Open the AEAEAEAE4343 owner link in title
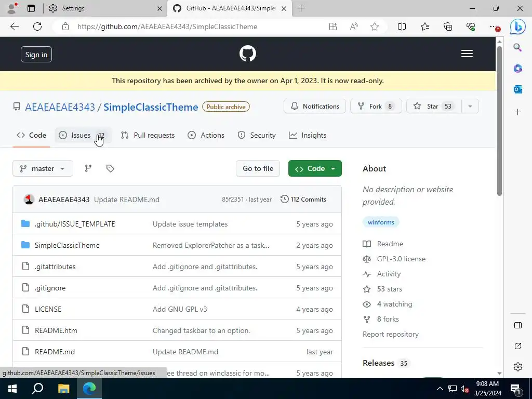Viewport: 532px width, 399px height. coord(60,107)
